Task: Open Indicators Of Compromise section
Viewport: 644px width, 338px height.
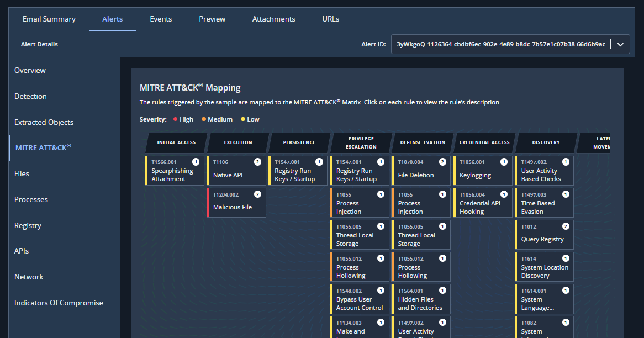Action: (x=59, y=303)
